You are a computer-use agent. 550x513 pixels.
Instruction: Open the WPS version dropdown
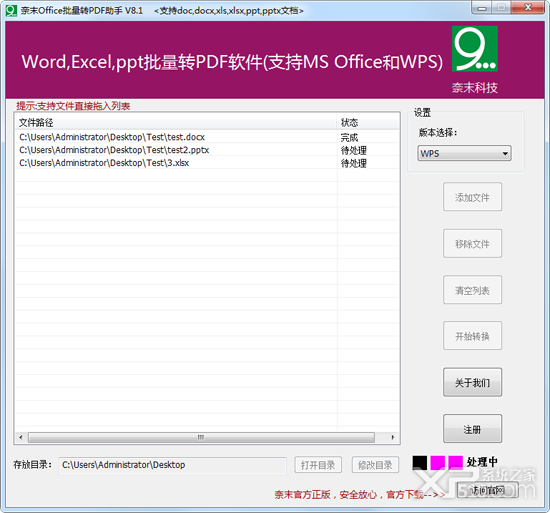tap(464, 154)
